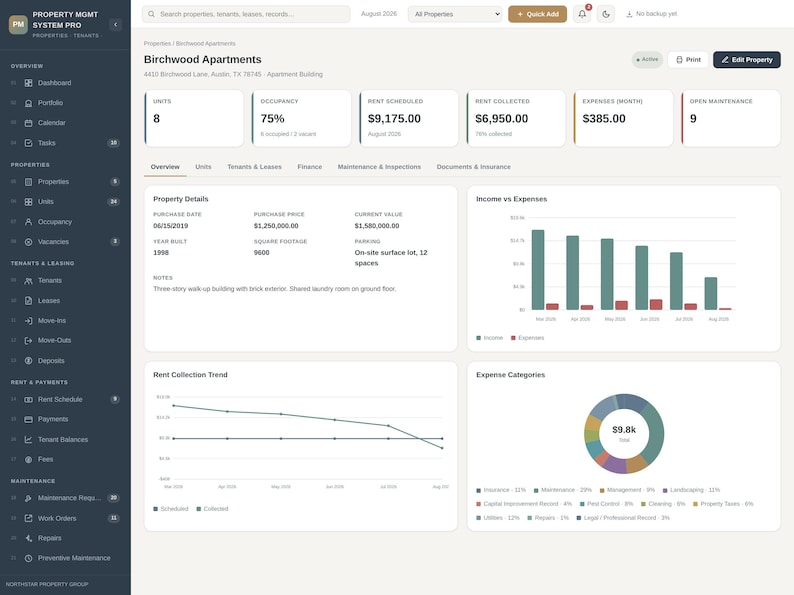Screen dimensions: 794x595
Task: Open the Payments card icon
Action: point(28,419)
